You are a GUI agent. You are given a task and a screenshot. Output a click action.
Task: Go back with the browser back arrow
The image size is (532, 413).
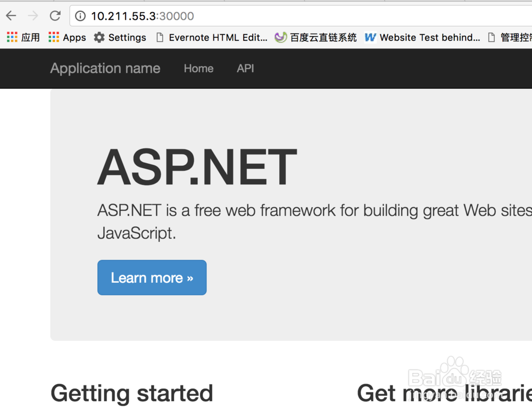tap(11, 15)
